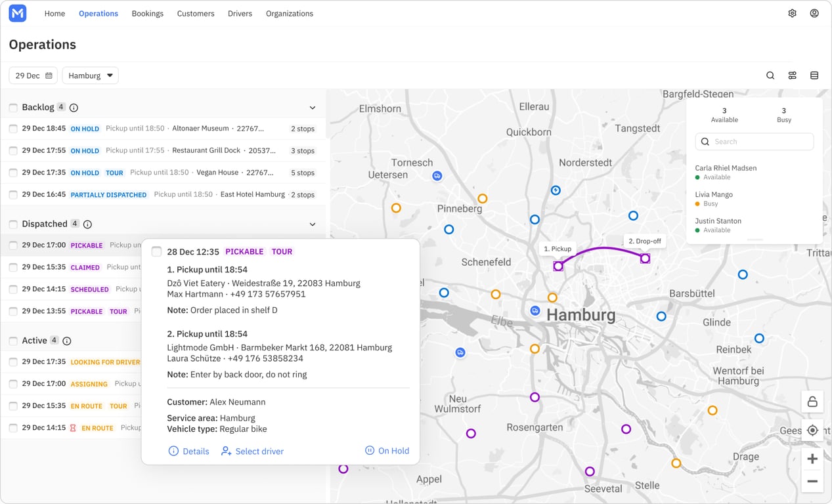The image size is (832, 504).
Task: Open the filter sliders icon above map
Action: pos(793,75)
